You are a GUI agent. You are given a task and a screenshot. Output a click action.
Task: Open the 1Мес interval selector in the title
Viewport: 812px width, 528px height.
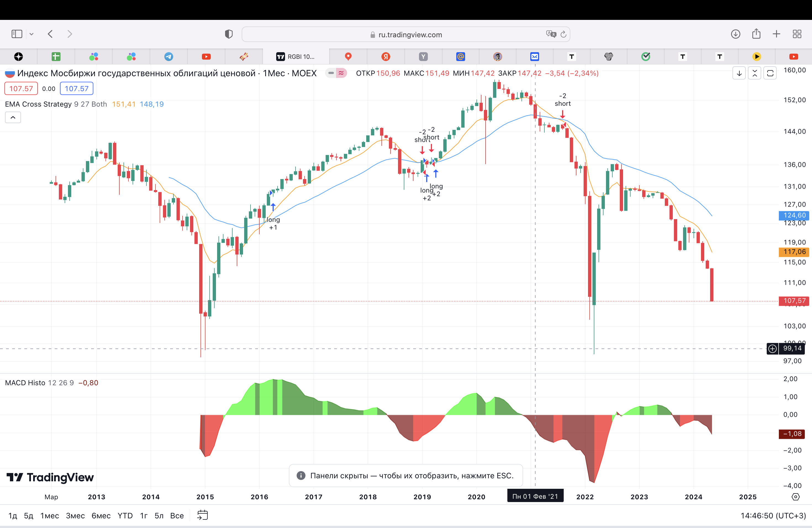(x=274, y=73)
